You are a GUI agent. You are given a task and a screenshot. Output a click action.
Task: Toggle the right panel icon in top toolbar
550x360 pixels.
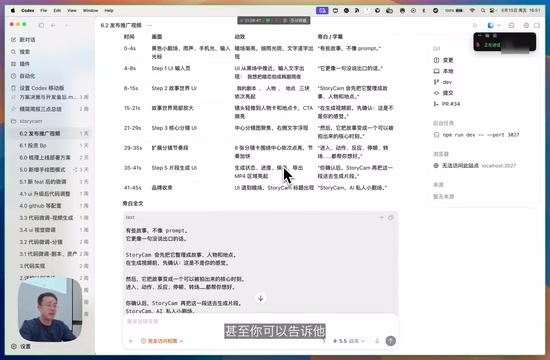pyautogui.click(x=537, y=25)
